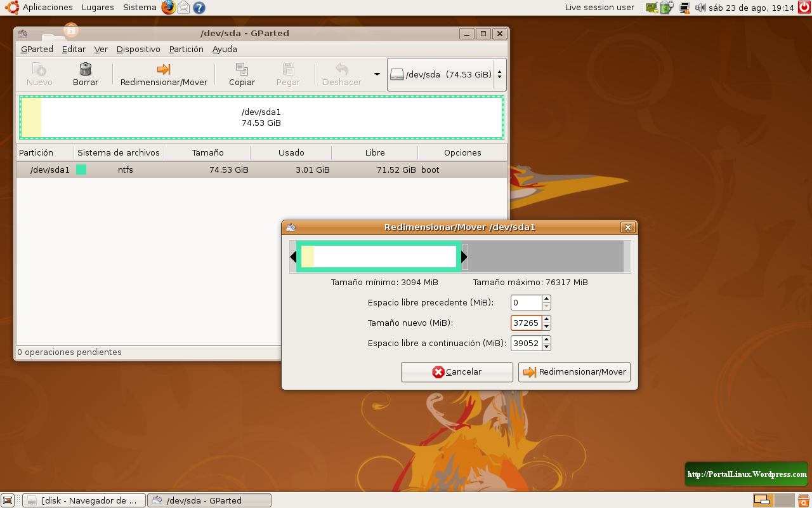Image resolution: width=812 pixels, height=508 pixels.
Task: Open the /dev/sda device selector
Action: (x=447, y=74)
